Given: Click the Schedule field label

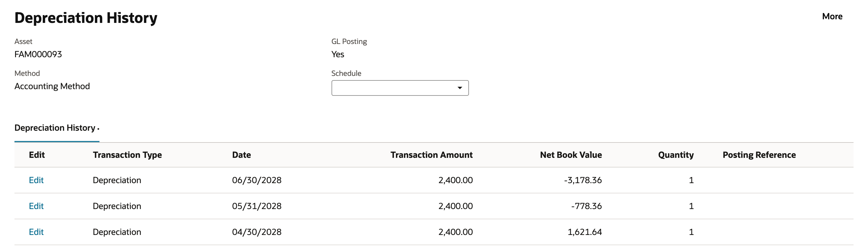Looking at the screenshot, I should point(346,73).
